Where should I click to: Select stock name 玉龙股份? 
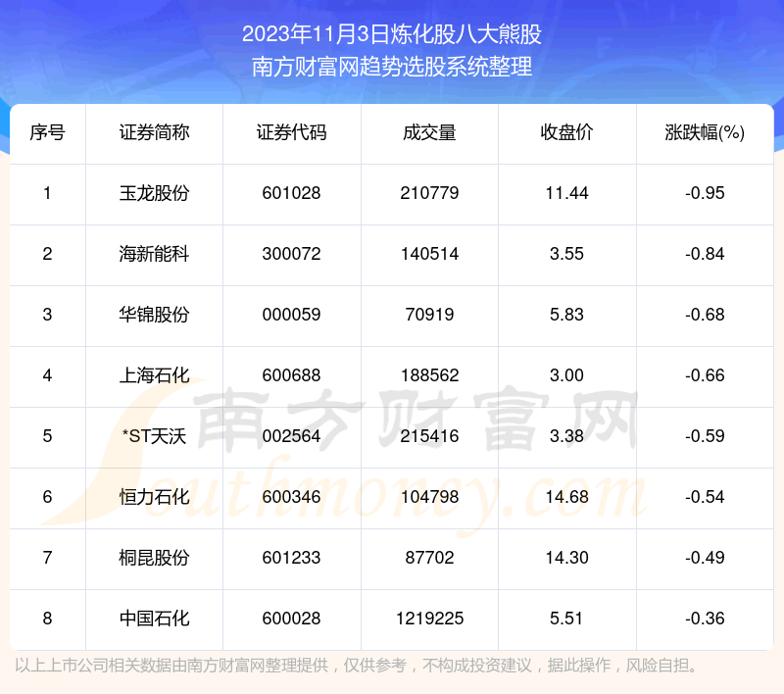pos(154,193)
